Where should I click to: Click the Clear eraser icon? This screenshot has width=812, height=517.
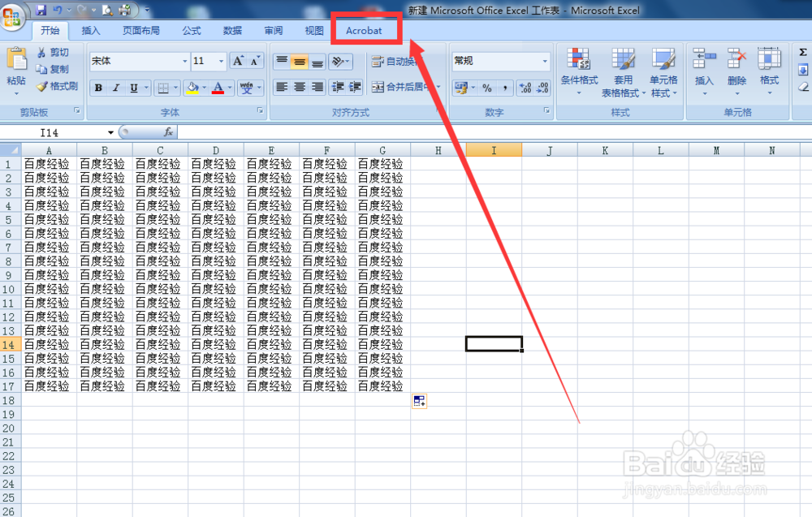804,86
